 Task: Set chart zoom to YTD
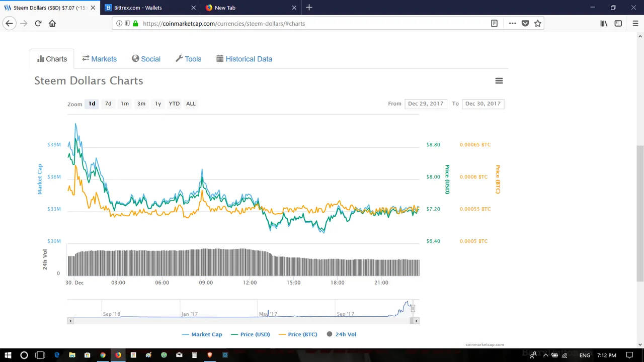click(174, 104)
